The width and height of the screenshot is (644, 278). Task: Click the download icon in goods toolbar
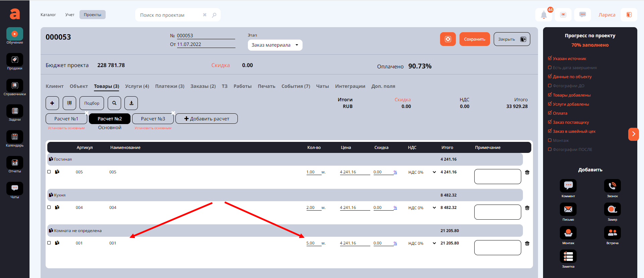(131, 103)
